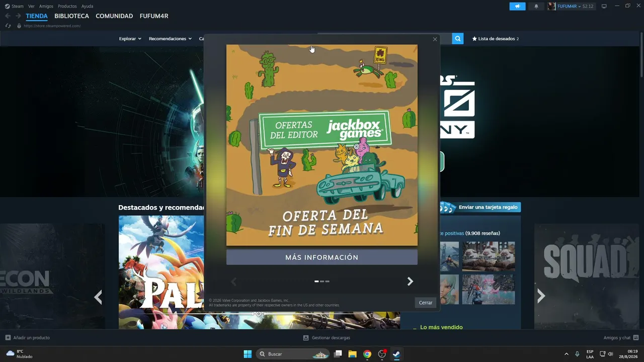
Task: Switch to Big Picture mode via monitor icon
Action: (x=604, y=6)
